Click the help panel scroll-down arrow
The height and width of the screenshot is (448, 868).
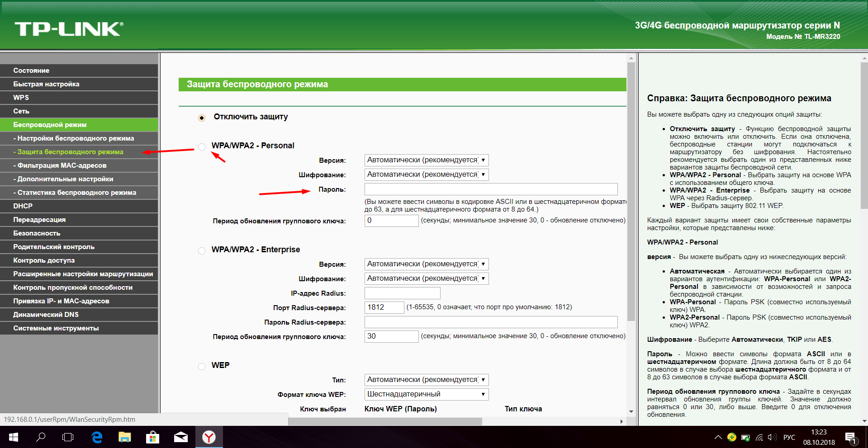click(864, 421)
